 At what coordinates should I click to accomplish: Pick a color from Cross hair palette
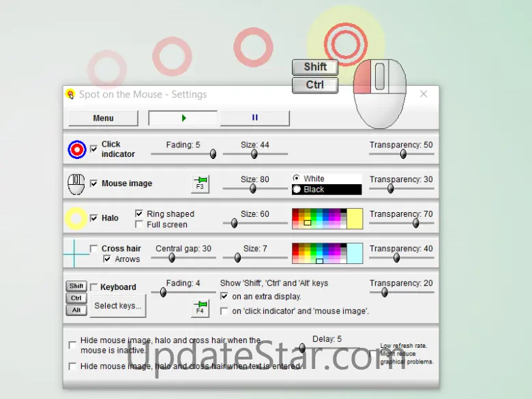(x=319, y=254)
